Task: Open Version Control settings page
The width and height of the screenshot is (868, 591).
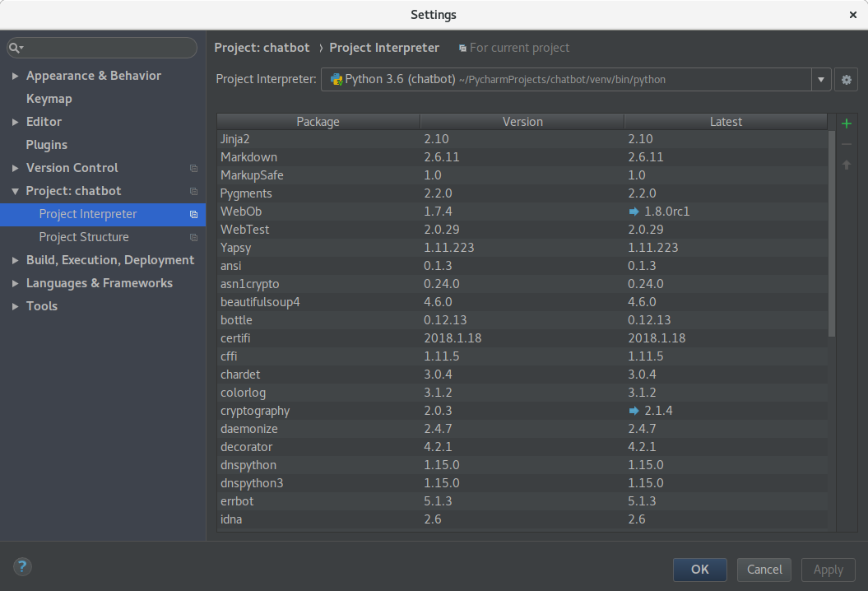Action: (x=72, y=168)
